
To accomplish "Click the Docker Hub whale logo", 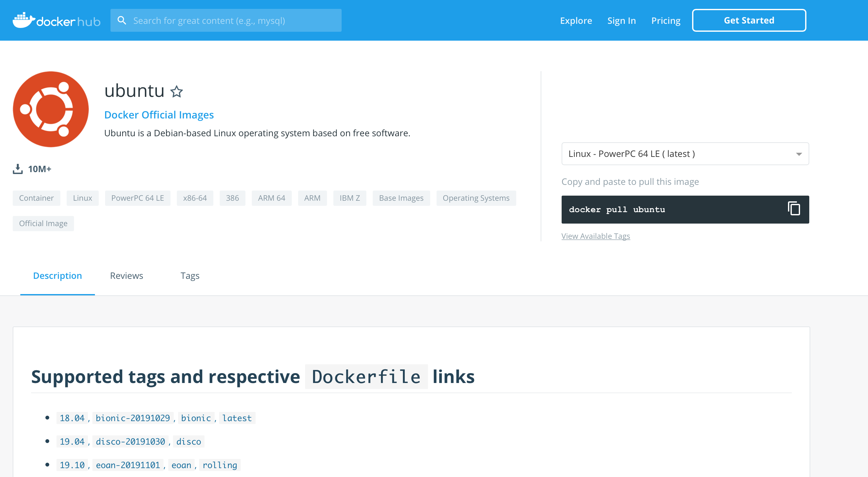I will (x=23, y=20).
